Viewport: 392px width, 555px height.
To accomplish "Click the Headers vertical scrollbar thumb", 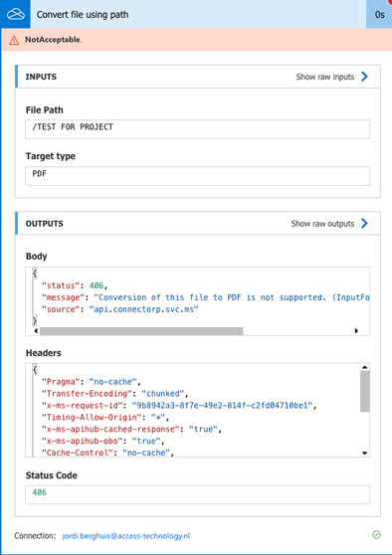I will (365, 391).
